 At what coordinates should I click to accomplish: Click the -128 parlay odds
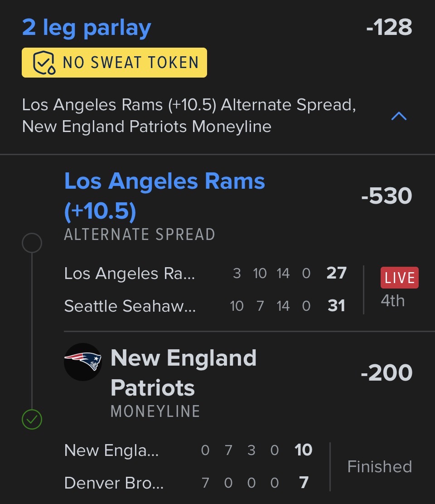pyautogui.click(x=389, y=28)
